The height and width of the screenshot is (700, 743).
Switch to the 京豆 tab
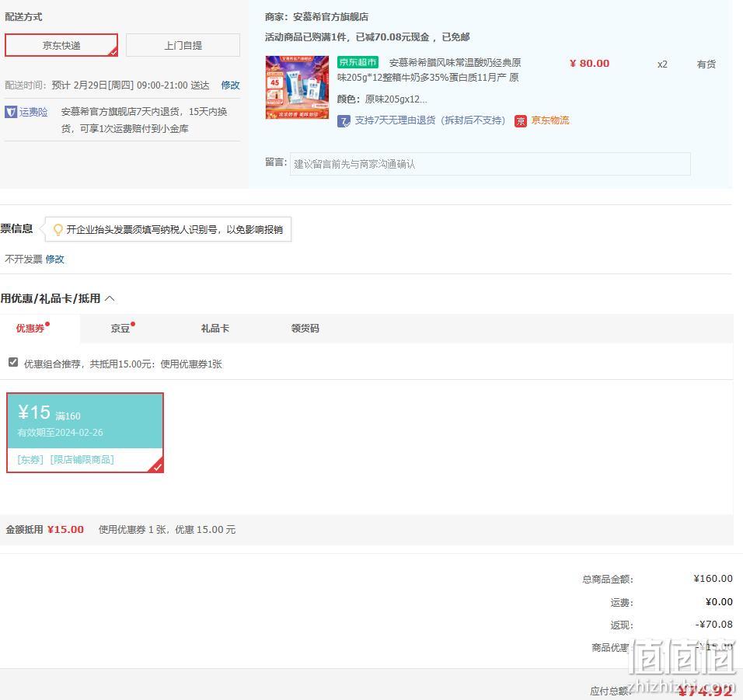coord(120,328)
